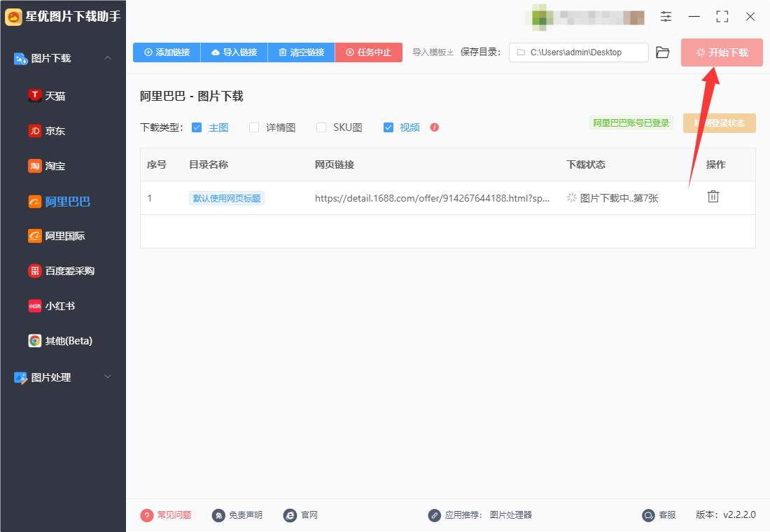
Task: Click the version v2.2.2.0 text
Action: tap(725, 514)
